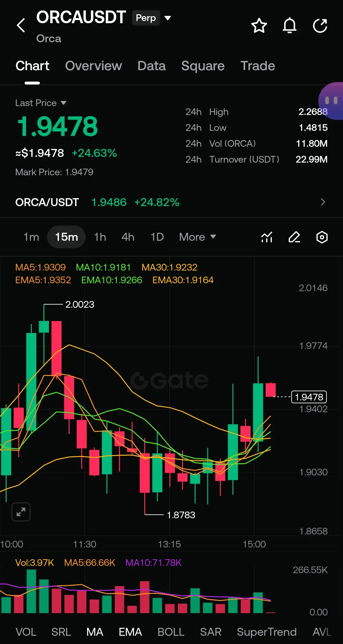The height and width of the screenshot is (644, 343).
Task: Tap the Vol:3.97K volume label
Action: click(x=35, y=562)
